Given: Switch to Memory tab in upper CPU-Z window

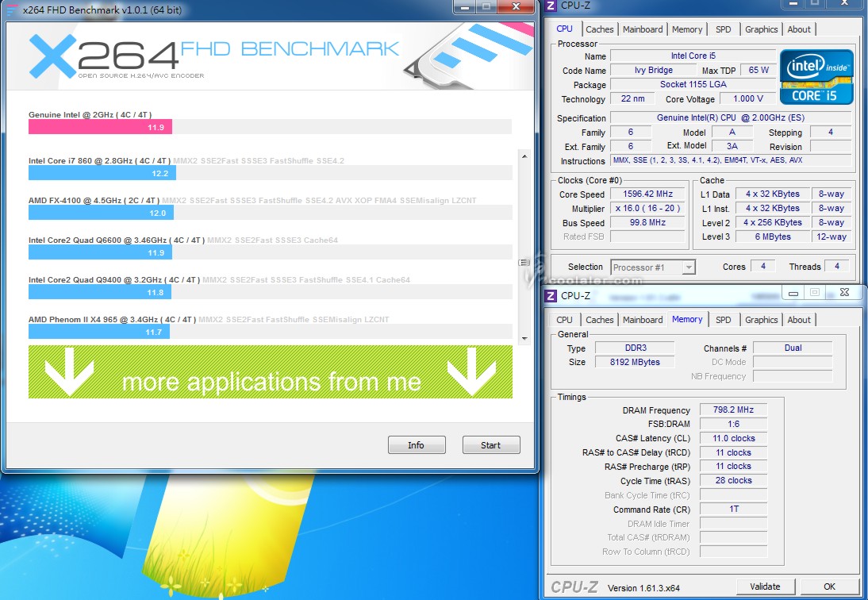Looking at the screenshot, I should (x=687, y=29).
